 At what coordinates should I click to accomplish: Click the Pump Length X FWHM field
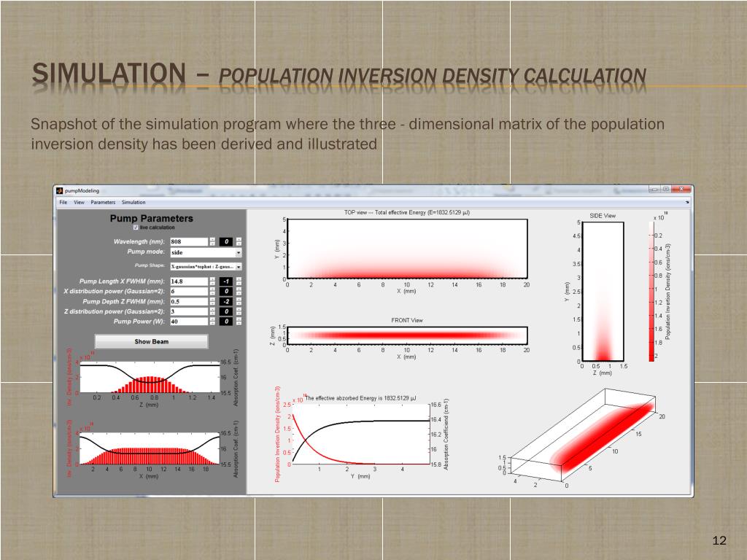pos(189,281)
